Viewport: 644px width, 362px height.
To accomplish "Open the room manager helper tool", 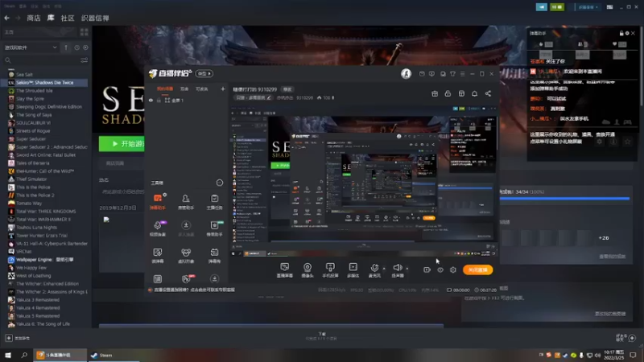I will pos(186,202).
